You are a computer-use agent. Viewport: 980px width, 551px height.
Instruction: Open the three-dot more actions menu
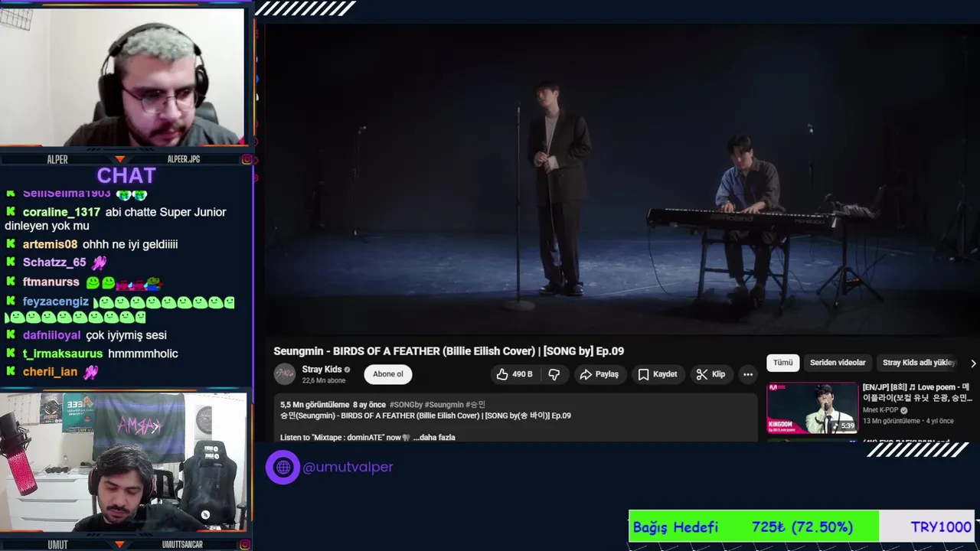click(748, 374)
